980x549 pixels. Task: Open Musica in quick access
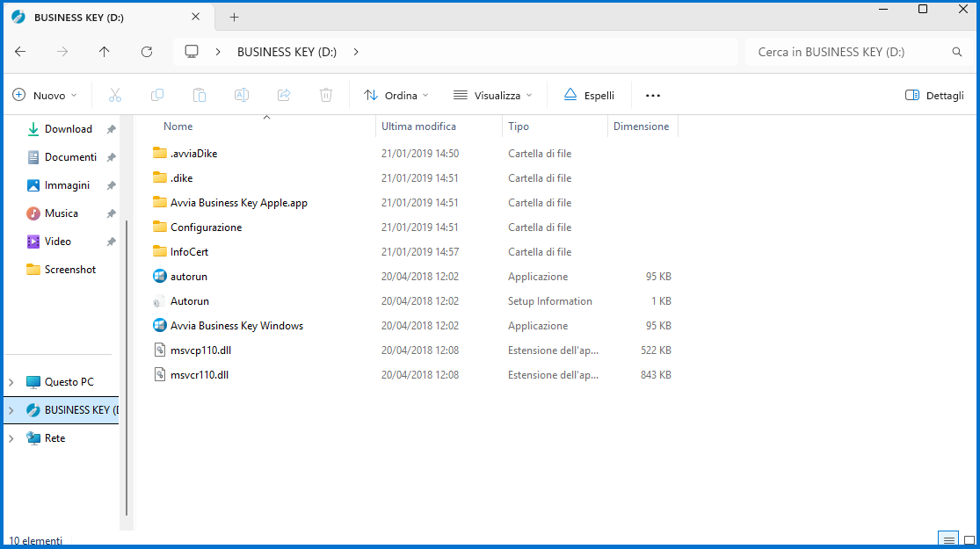pyautogui.click(x=62, y=213)
